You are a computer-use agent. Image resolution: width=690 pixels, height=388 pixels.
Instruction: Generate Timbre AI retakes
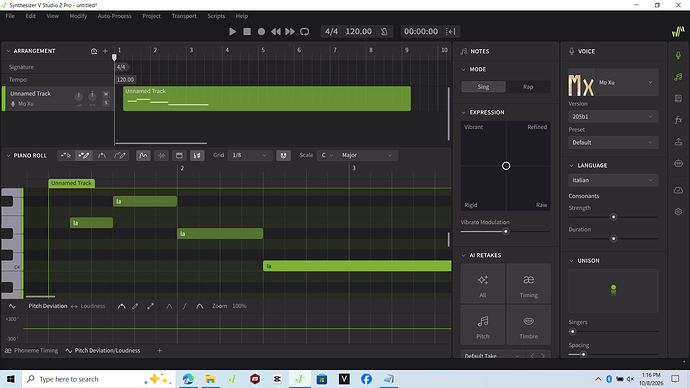[529, 326]
